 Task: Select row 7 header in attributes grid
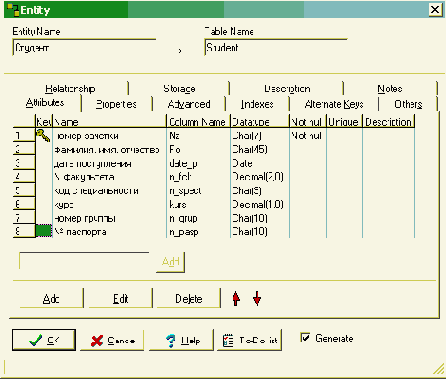[x=24, y=218]
